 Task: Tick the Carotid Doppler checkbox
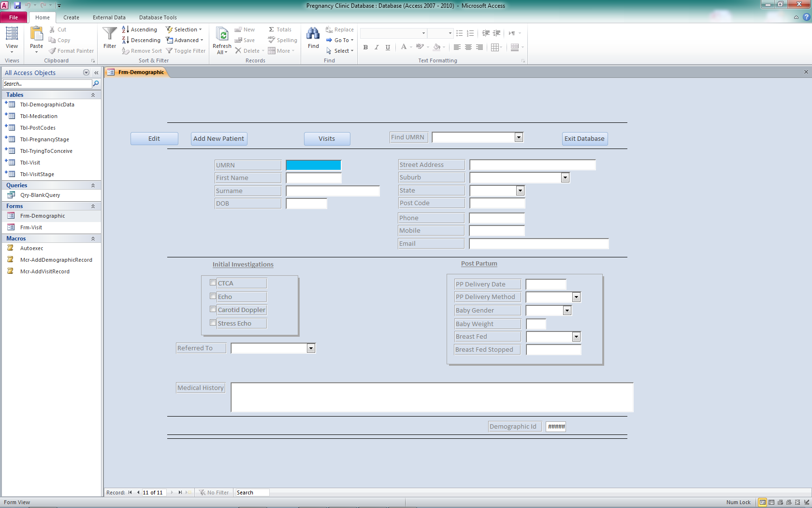pos(213,309)
